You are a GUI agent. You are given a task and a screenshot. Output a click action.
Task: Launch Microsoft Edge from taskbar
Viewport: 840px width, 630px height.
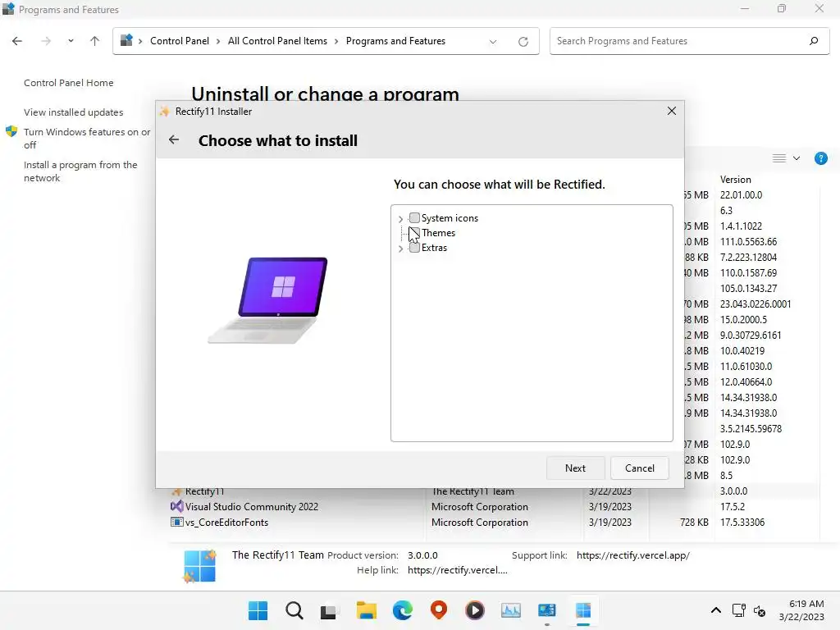pyautogui.click(x=402, y=610)
